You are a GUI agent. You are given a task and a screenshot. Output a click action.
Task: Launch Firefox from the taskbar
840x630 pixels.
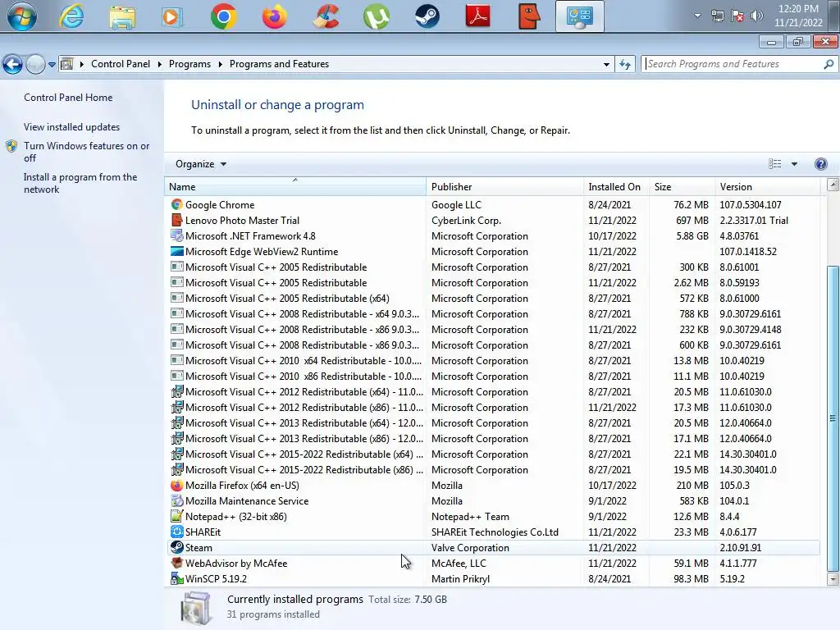coord(274,16)
